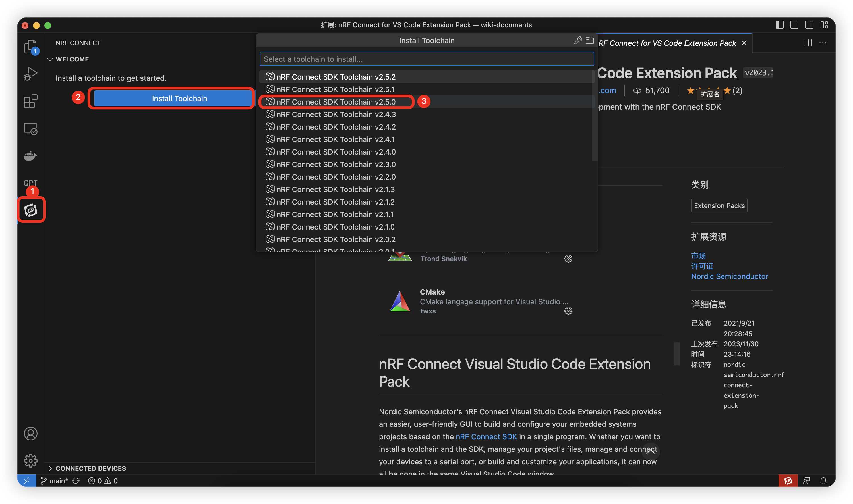Open the Accounts menu
The image size is (853, 504).
31,433
